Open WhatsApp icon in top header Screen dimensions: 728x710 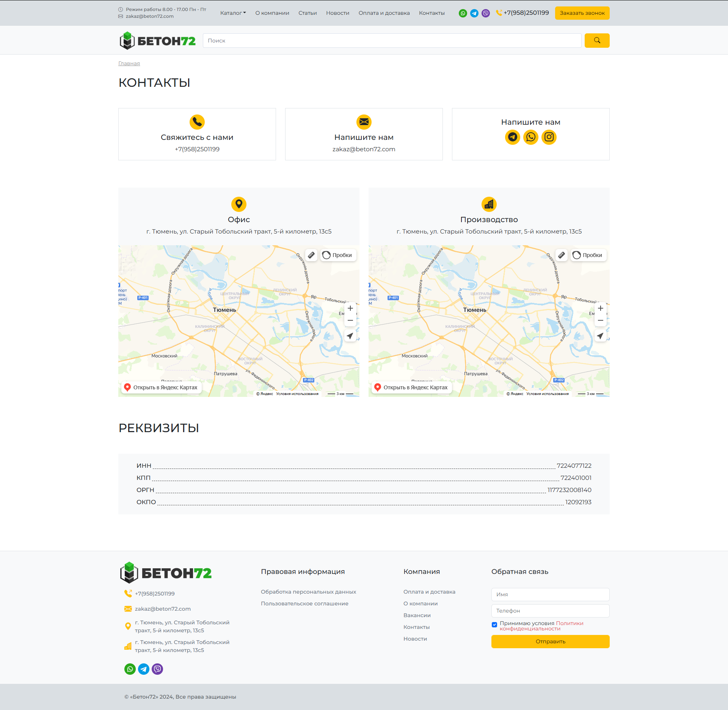pyautogui.click(x=463, y=13)
